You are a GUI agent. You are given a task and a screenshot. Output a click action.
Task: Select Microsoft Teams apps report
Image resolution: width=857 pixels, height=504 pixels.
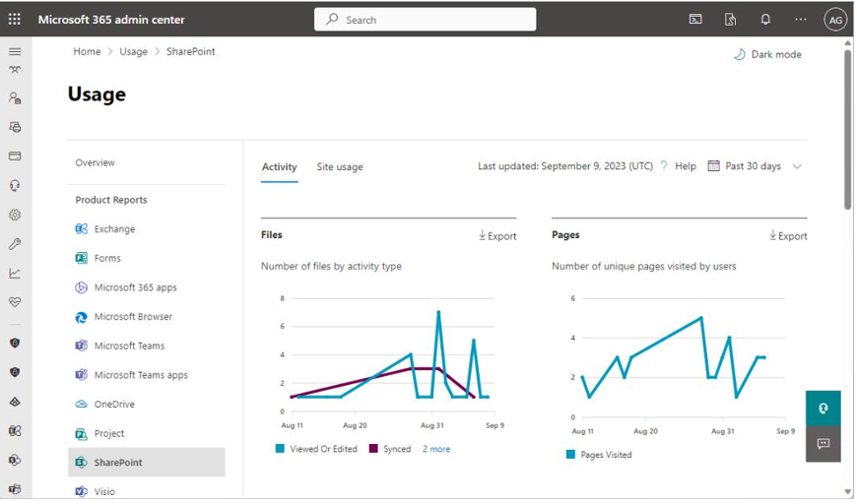click(141, 375)
